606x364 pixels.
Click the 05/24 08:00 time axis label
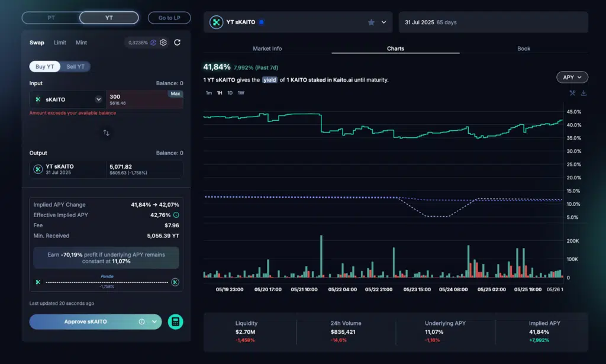click(453, 289)
